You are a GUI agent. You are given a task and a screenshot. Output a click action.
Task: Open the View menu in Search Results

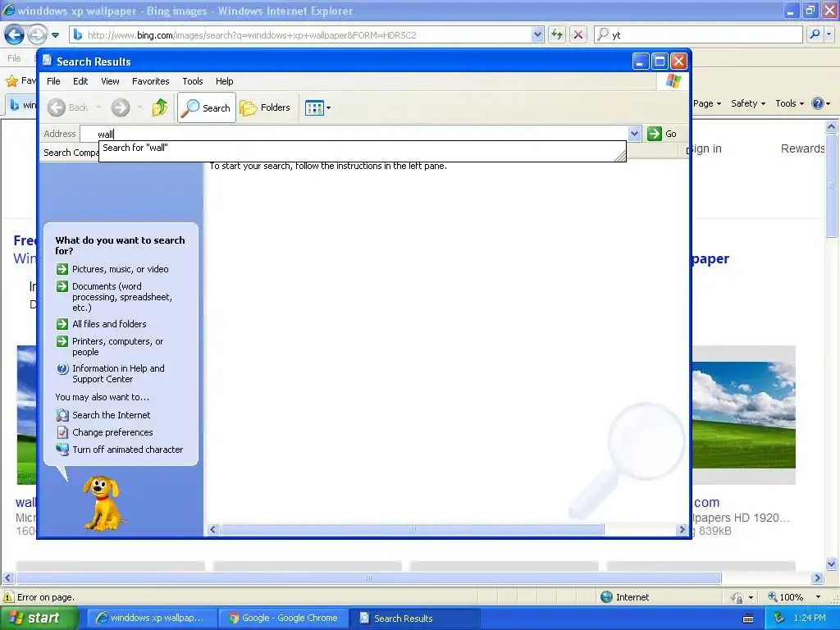(x=110, y=81)
